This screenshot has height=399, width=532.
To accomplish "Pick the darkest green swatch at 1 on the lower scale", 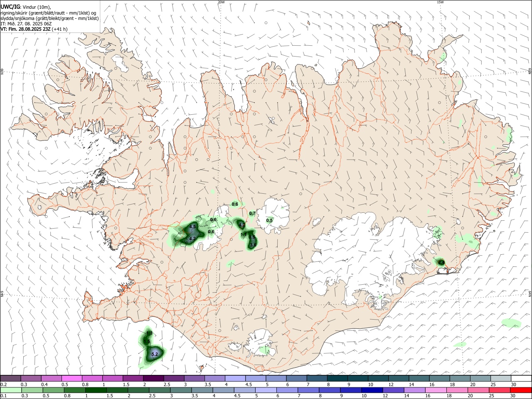I will coord(96,390).
